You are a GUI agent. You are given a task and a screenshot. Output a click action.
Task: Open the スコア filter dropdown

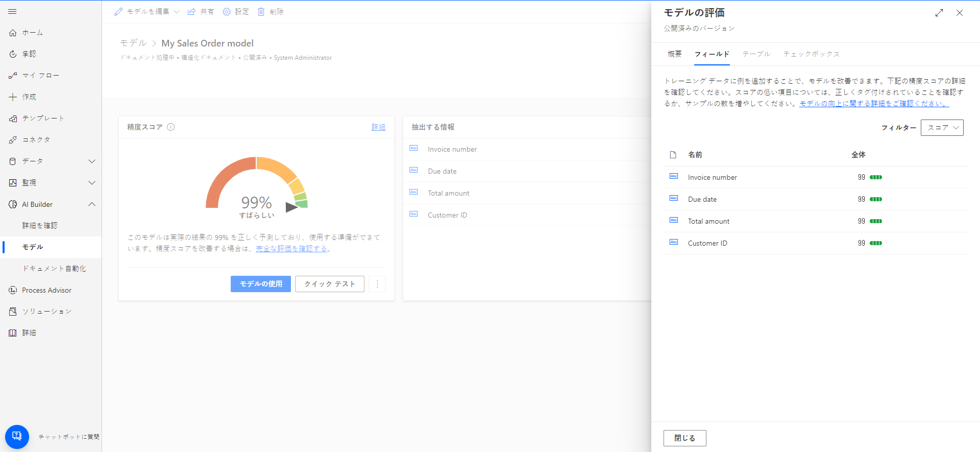tap(942, 128)
